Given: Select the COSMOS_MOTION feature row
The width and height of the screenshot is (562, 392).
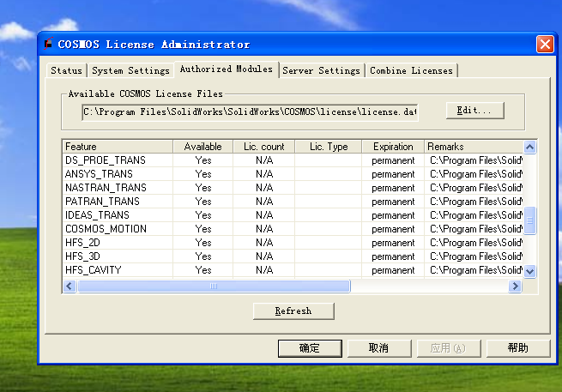Looking at the screenshot, I should tap(293, 229).
